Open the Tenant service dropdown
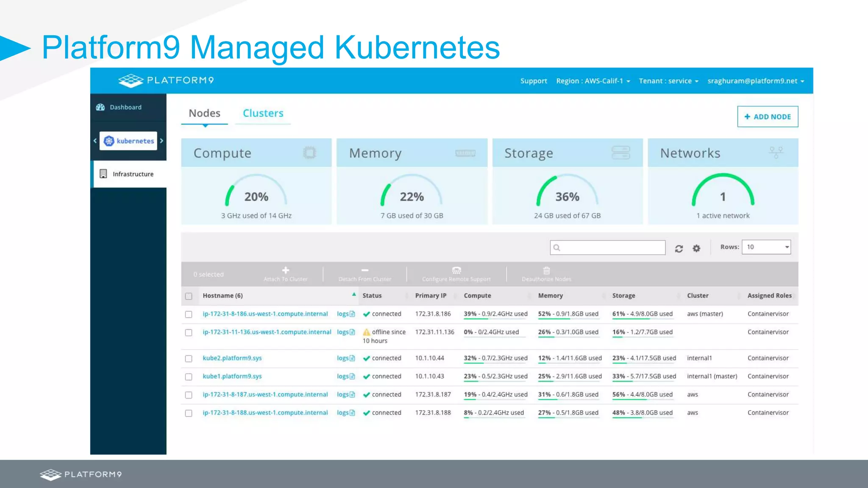The image size is (868, 488). point(668,81)
